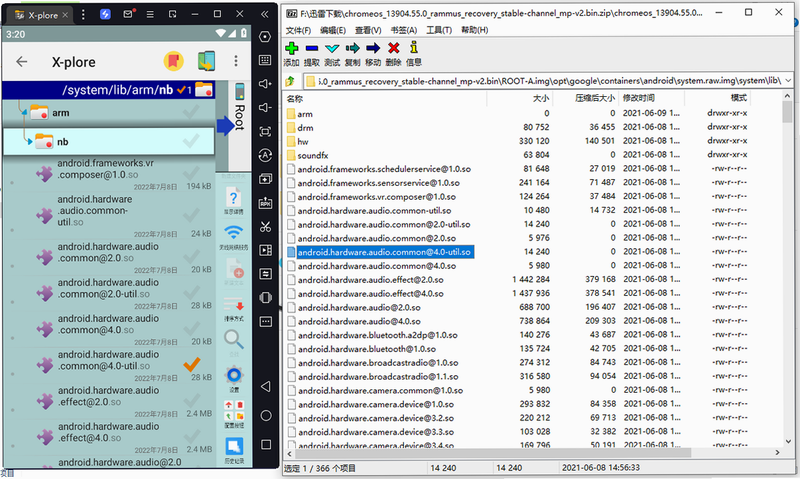Screen dimensions: 800x479
Task: Open emulator hamburger menu in title bar
Action: [150, 14]
